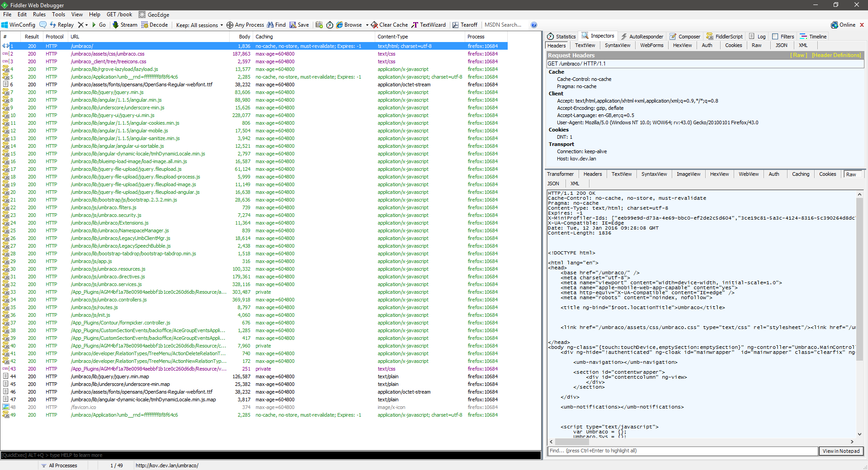This screenshot has height=470, width=868.
Task: Click the [Header Definitions] link
Action: click(836, 55)
